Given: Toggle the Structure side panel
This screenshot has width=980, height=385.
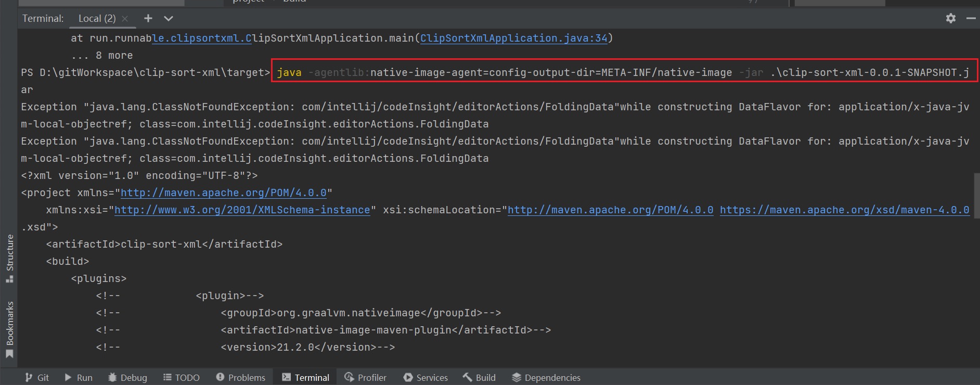Looking at the screenshot, I should pos(9,258).
